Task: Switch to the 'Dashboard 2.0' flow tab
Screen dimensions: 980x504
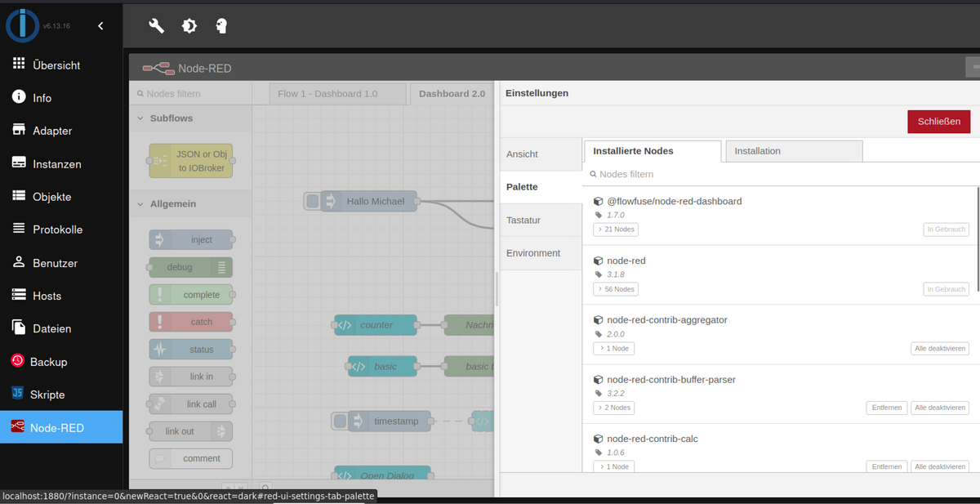Action: (x=452, y=94)
